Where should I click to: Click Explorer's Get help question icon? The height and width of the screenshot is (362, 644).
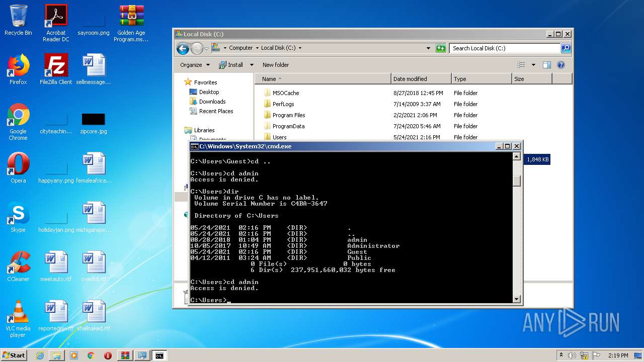(561, 65)
